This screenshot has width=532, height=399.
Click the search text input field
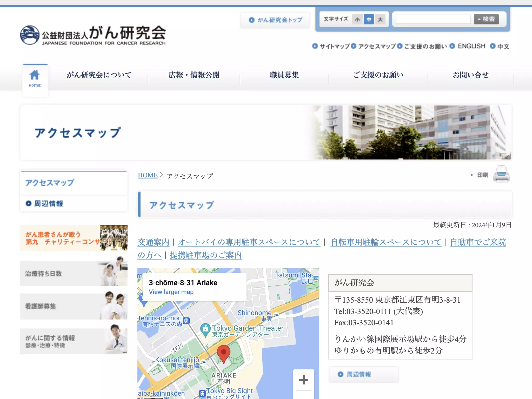tap(433, 19)
